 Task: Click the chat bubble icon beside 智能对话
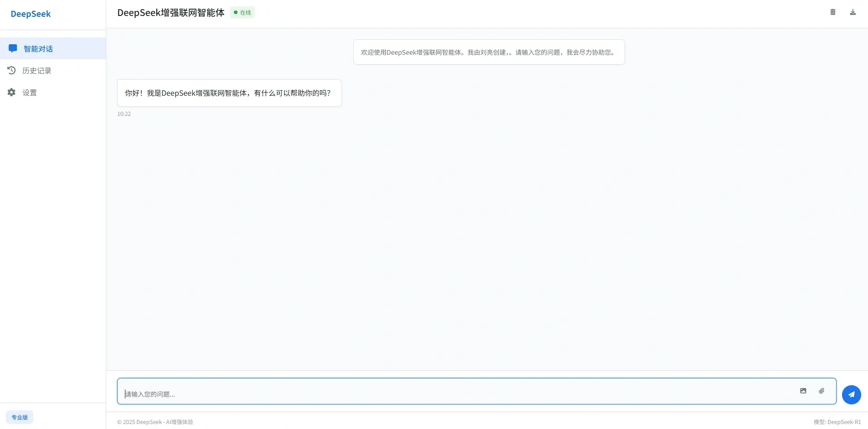tap(13, 48)
